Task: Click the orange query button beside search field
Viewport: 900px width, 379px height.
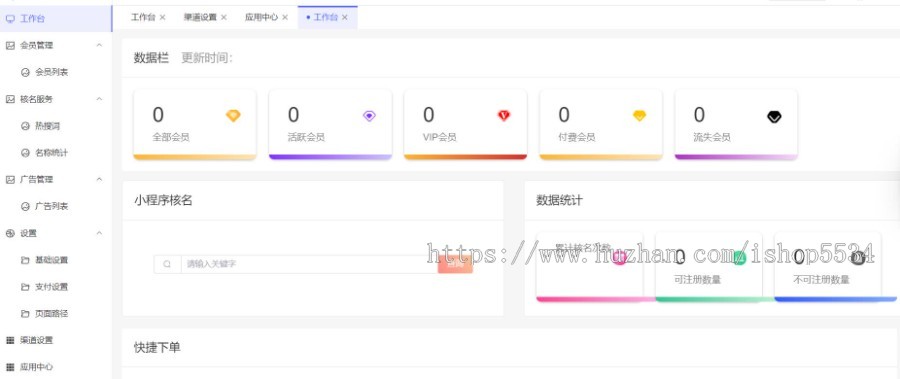Action: [455, 264]
